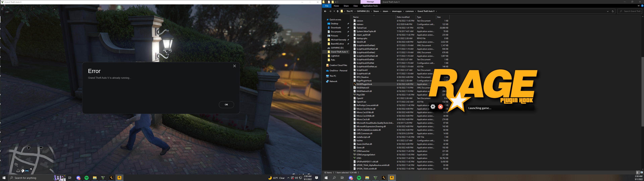This screenshot has width=644, height=181.
Task: Click 'common' in the address breadcrumb
Action: (x=409, y=11)
